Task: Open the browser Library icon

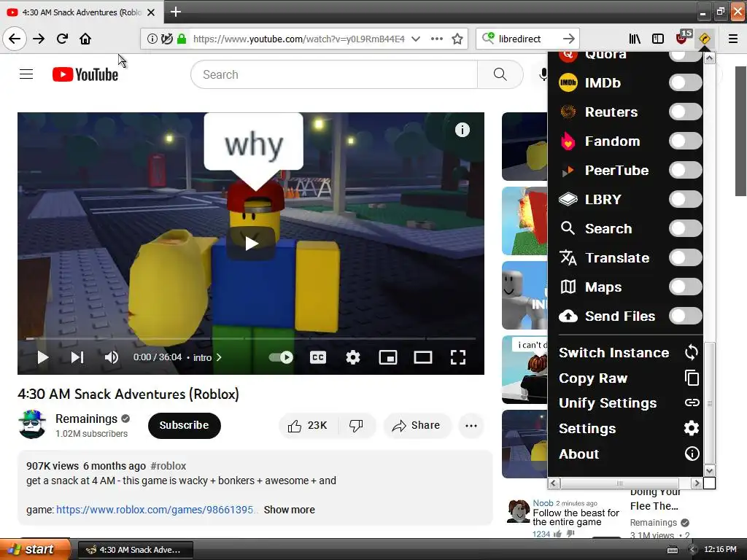Action: coord(635,39)
